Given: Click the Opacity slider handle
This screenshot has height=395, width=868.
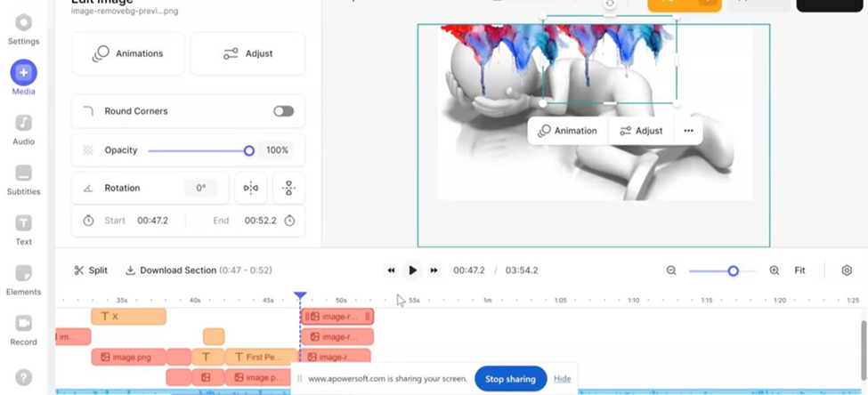Looking at the screenshot, I should tap(249, 150).
